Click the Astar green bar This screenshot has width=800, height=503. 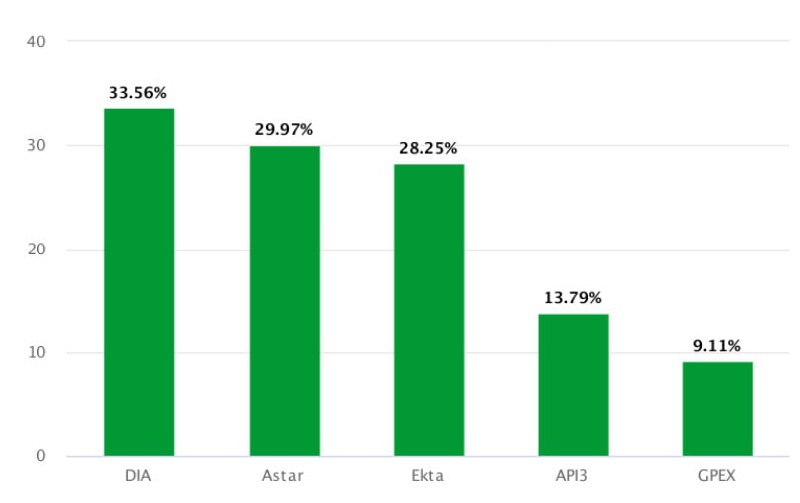[284, 301]
